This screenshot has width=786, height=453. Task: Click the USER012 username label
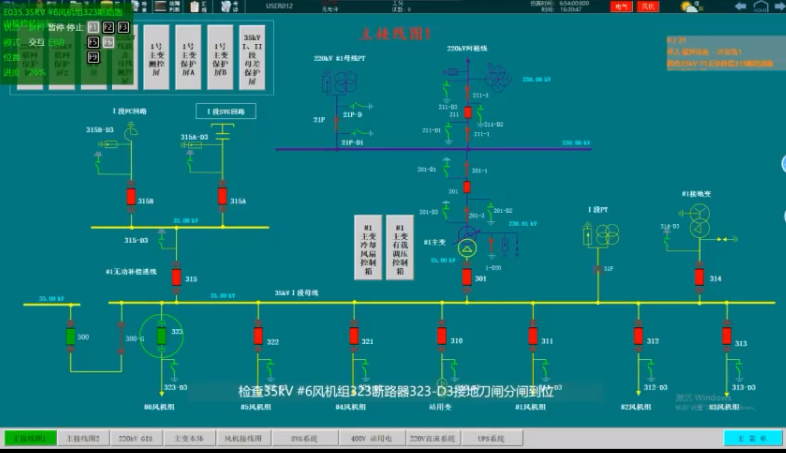click(279, 6)
